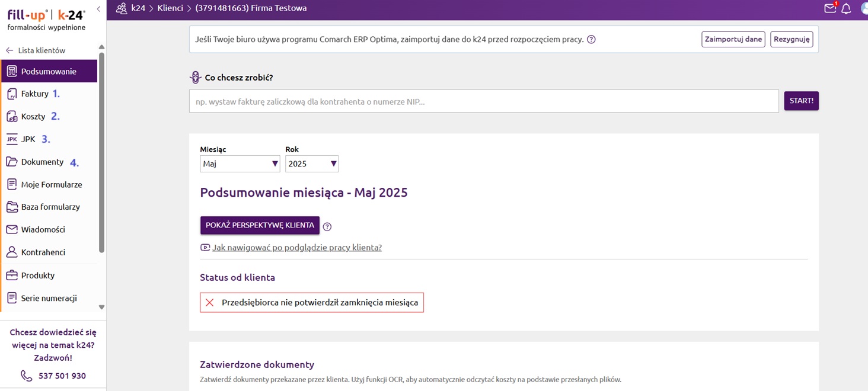Click the Dokumenty folder icon in sidebar
868x391 pixels.
(x=12, y=162)
